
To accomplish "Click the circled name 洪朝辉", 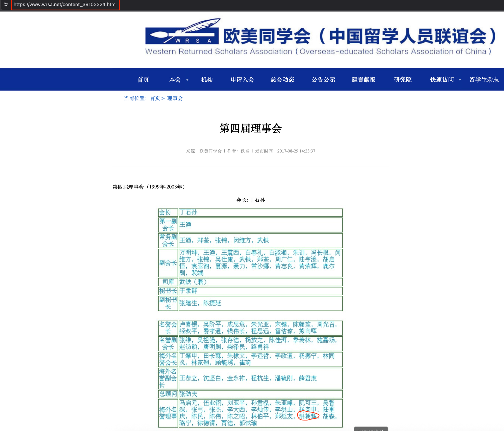I will point(308,416).
